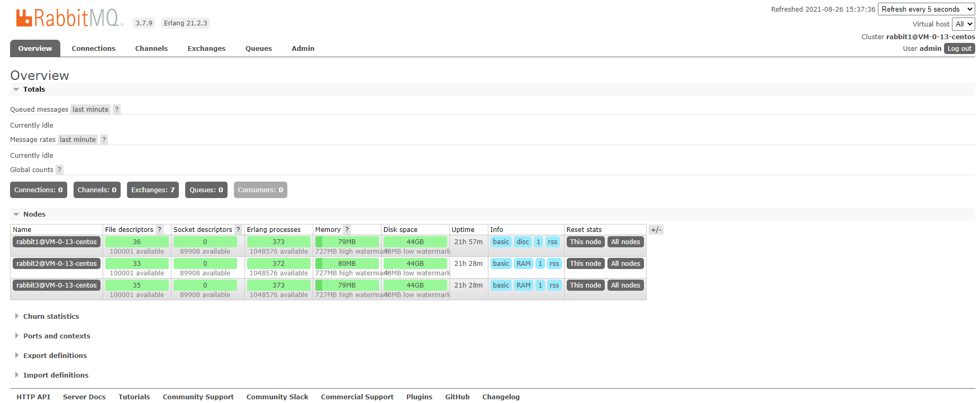Screen dimensions: 980x403
Task: Change Queued messages last minute range
Action: tap(90, 110)
